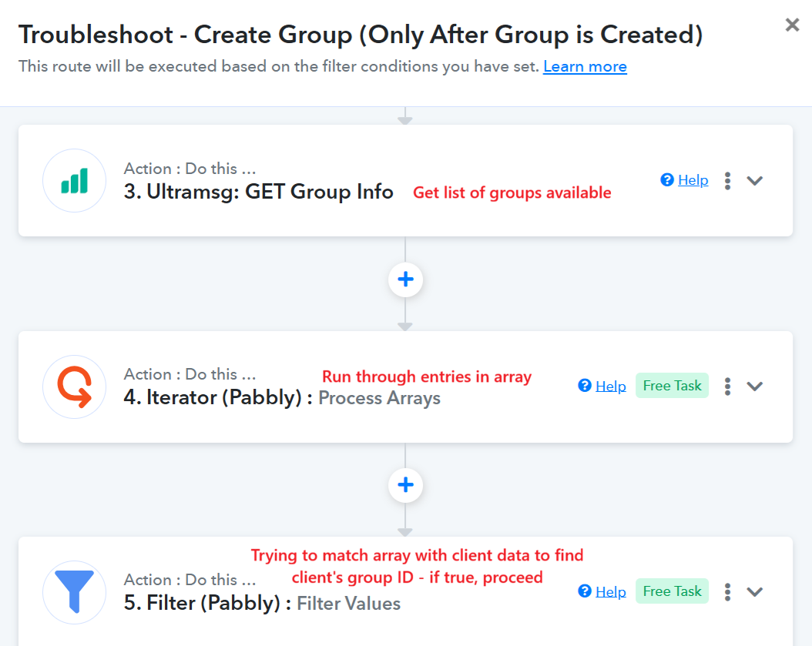Viewport: 812px width, 646px height.
Task: Click the Ultramsg app icon in step 3
Action: point(75,181)
